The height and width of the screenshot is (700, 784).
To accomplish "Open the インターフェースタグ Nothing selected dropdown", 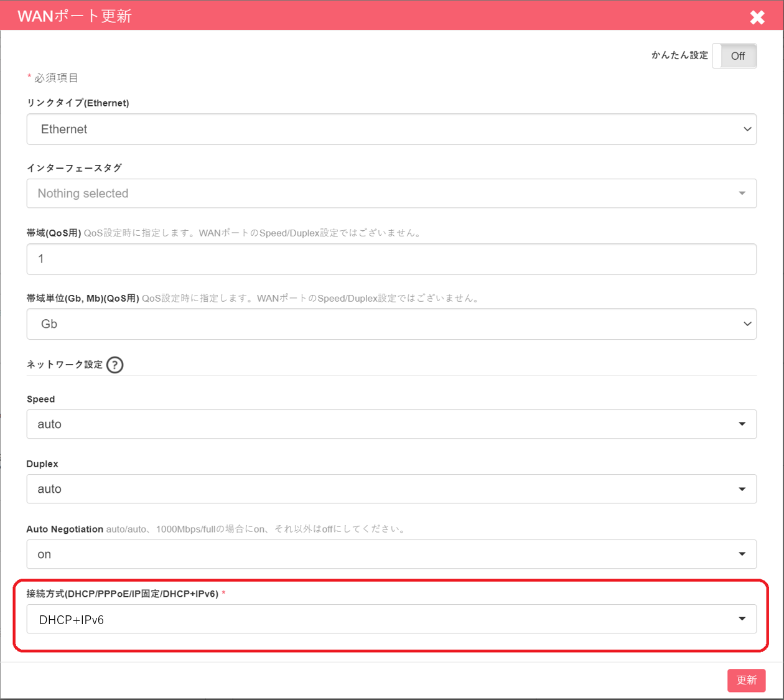I will pos(391,194).
